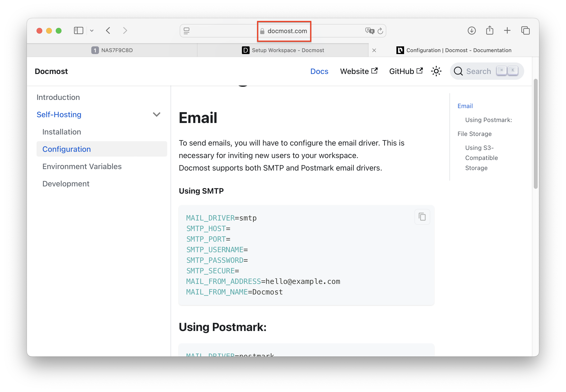Open the sidebar options dropdown arrow

point(92,31)
